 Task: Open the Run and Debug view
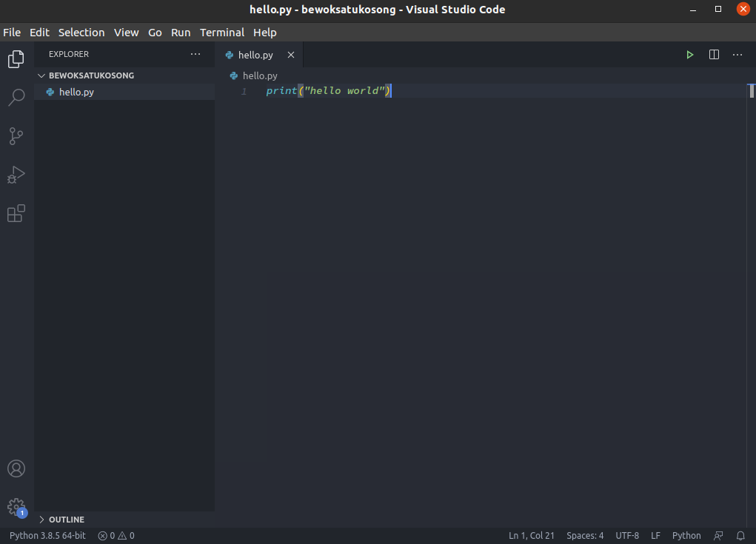tap(16, 175)
